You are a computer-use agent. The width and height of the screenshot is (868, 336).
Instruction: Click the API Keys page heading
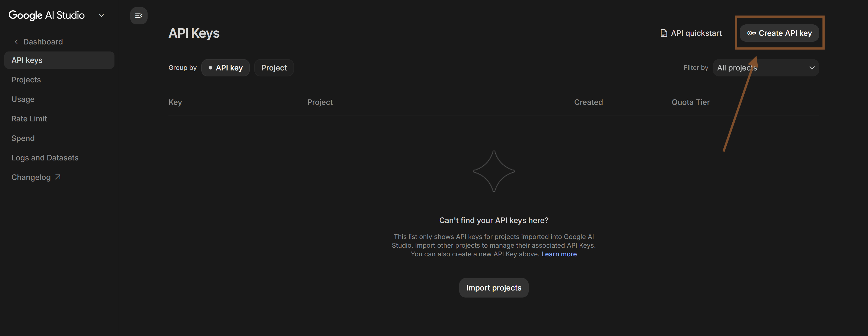pos(194,33)
